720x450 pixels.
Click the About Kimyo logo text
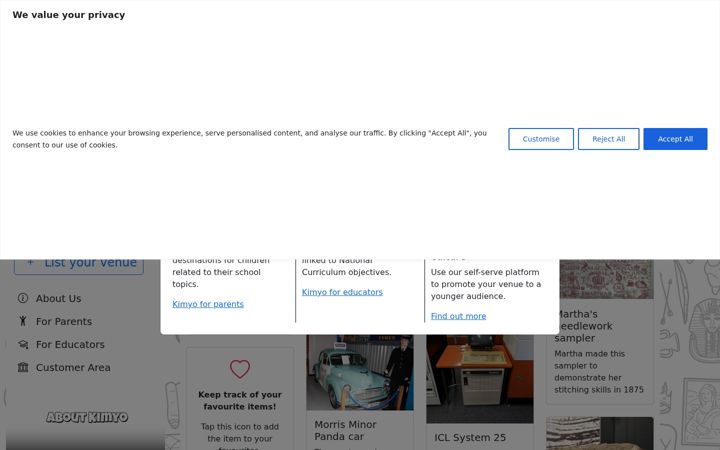87,417
